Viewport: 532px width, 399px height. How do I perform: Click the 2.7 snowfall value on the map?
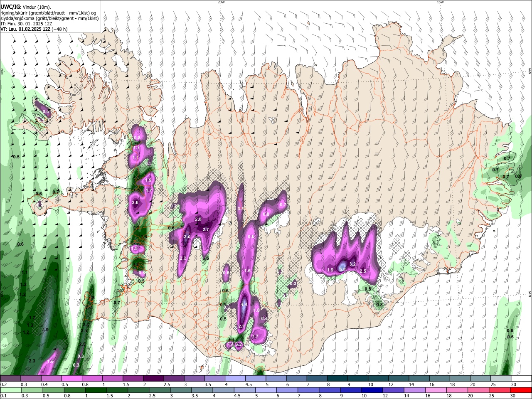(206, 229)
